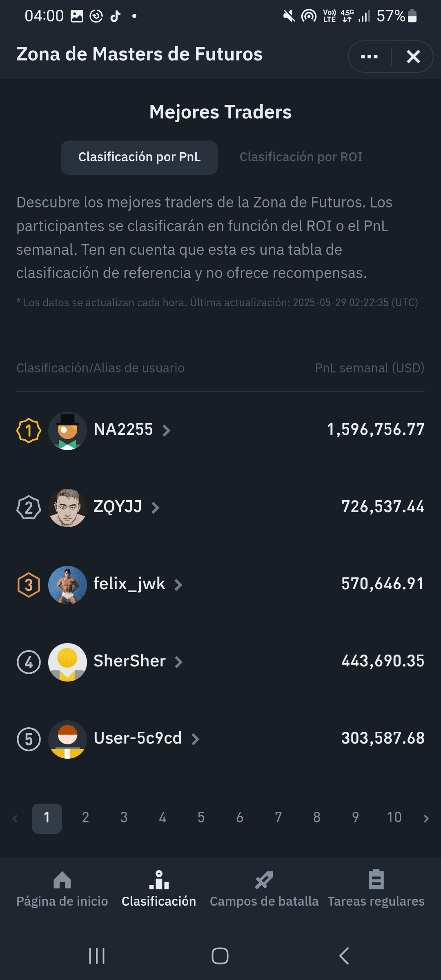Open the User-5c9cd trader name
The height and width of the screenshot is (980, 441).
tap(138, 738)
